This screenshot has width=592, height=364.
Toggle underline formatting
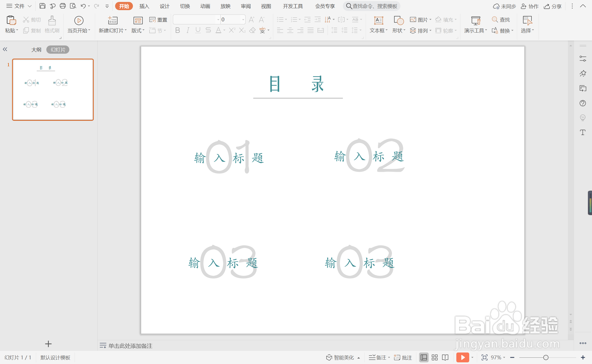coord(198,30)
